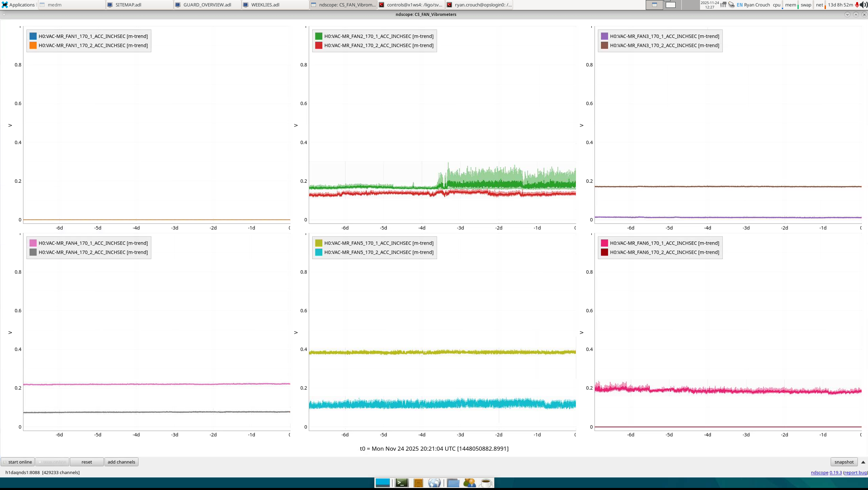Switch to the GUARD_OVERVIEW.adl window tab
Image resolution: width=868 pixels, height=490 pixels.
(207, 5)
